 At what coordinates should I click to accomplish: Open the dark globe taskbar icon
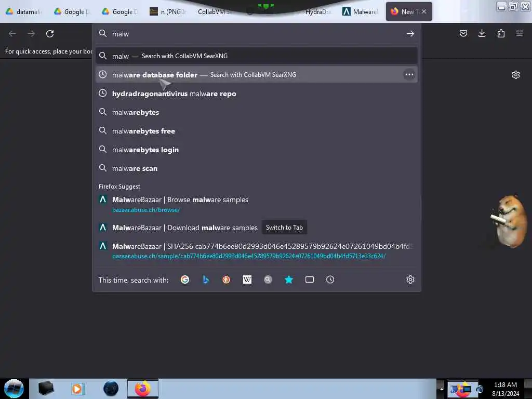click(111, 389)
